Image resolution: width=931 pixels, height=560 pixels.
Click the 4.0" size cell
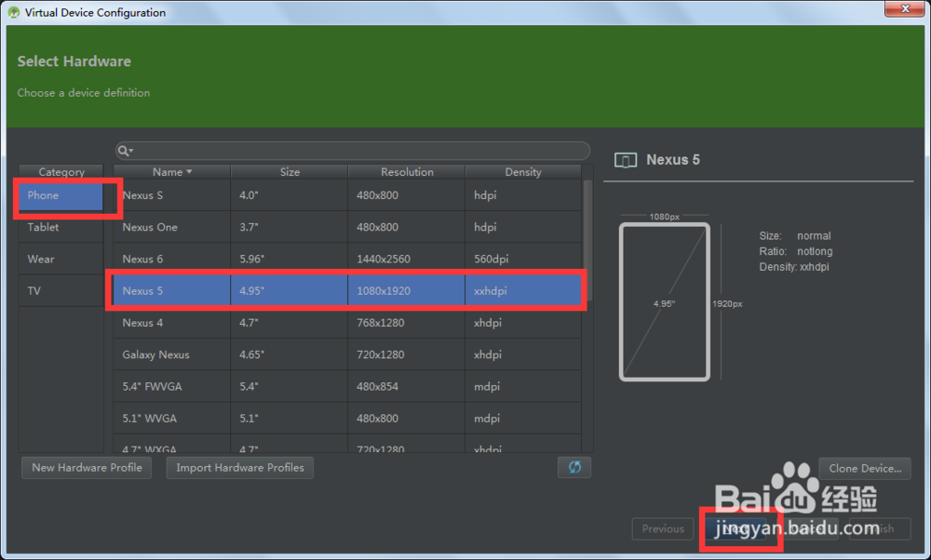point(290,195)
